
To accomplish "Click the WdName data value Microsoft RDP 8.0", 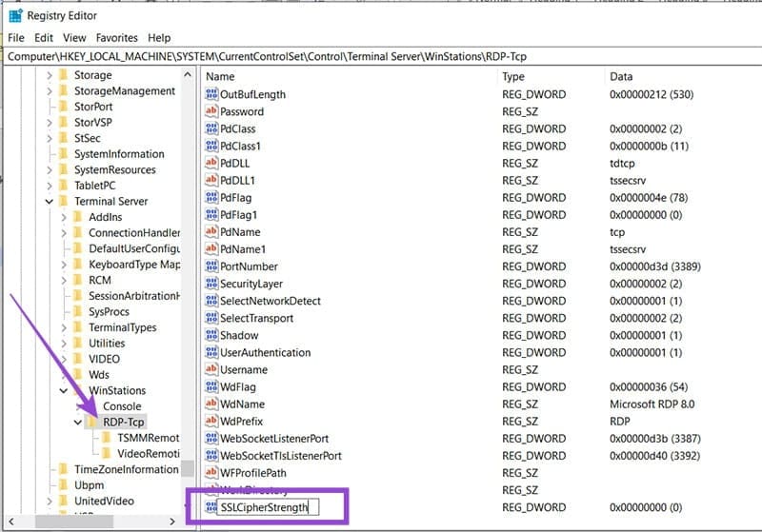I will click(x=652, y=404).
